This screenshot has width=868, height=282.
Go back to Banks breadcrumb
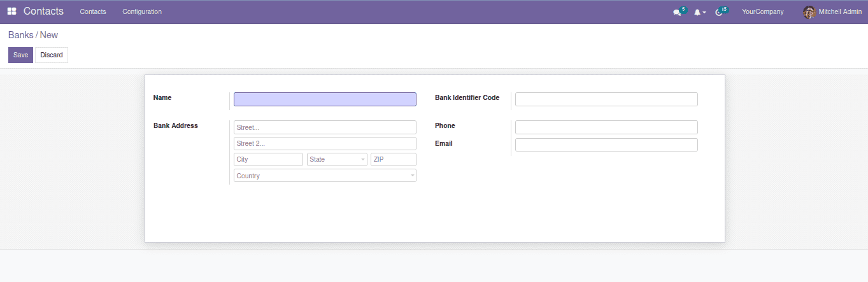pos(20,35)
